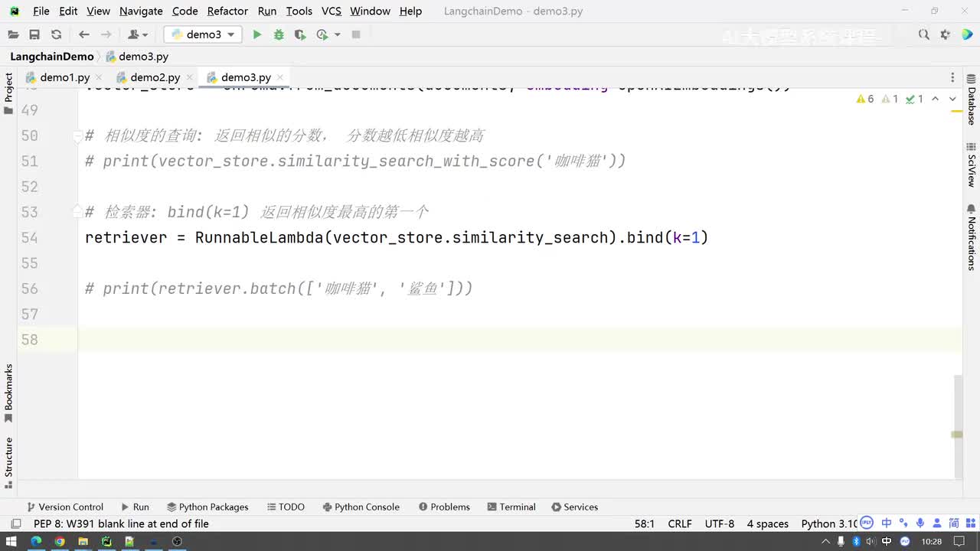Toggle the Bookmarks tool window
Image resolution: width=980 pixels, height=551 pixels.
(x=8, y=393)
